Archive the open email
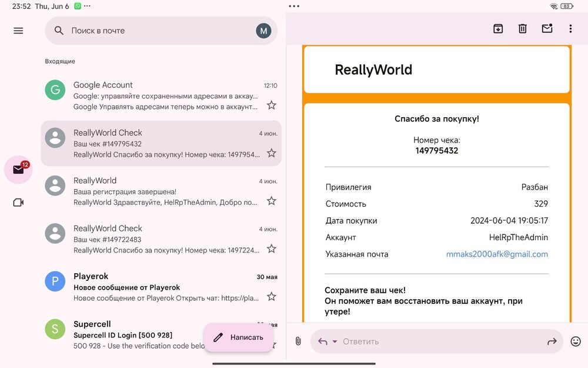 498,28
